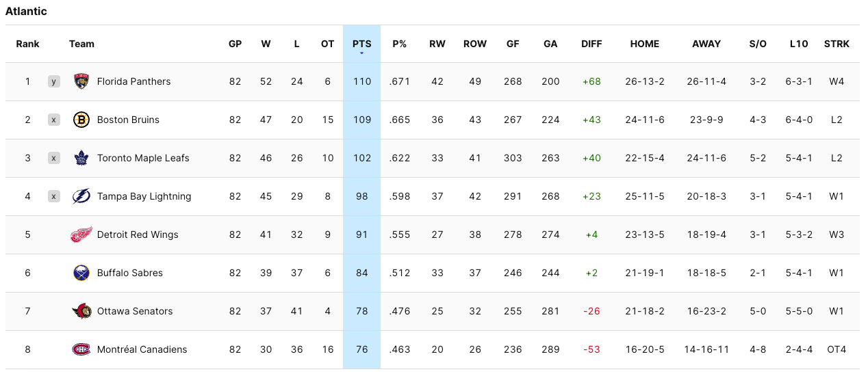868x376 pixels.
Task: Sort standings by PTS column header
Action: tap(361, 44)
